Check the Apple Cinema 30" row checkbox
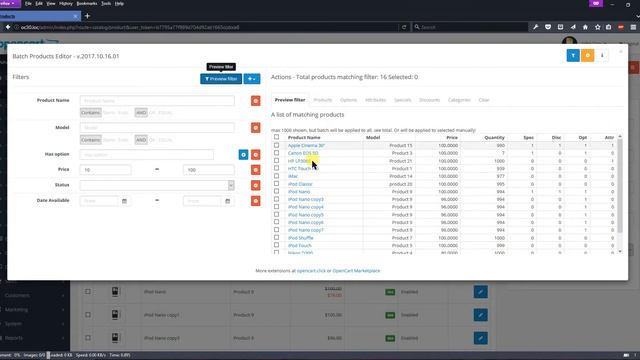This screenshot has width=640, height=360. [x=276, y=145]
